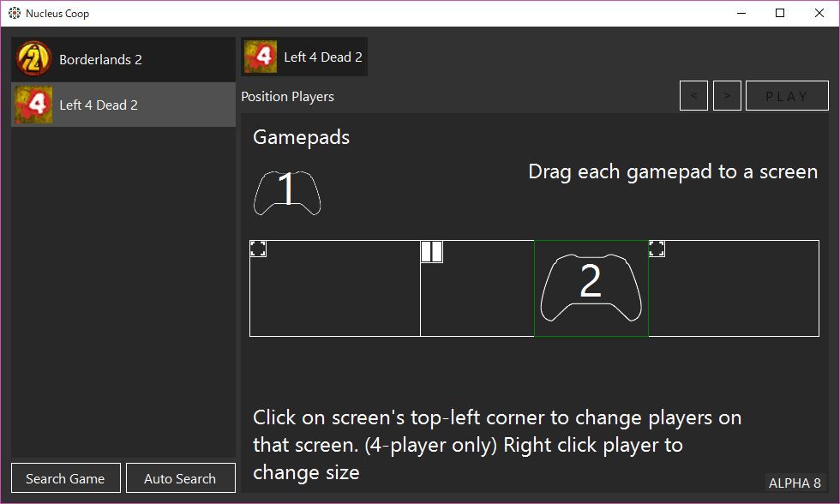Click the gamepad 2 icon on the screen
840x504 pixels.
pos(591,288)
